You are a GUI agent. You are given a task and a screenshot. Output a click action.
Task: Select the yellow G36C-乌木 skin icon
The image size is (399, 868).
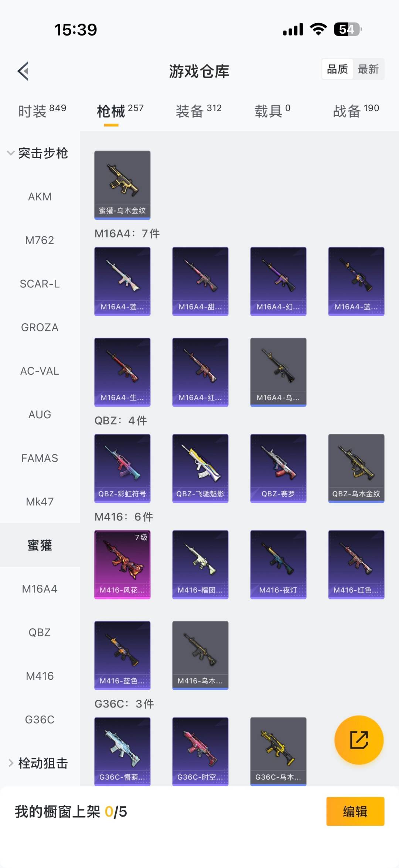click(278, 752)
